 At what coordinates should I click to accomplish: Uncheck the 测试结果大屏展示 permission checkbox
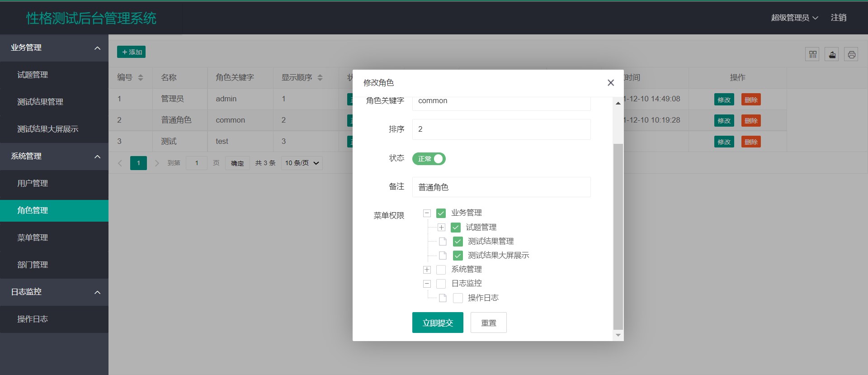(458, 256)
